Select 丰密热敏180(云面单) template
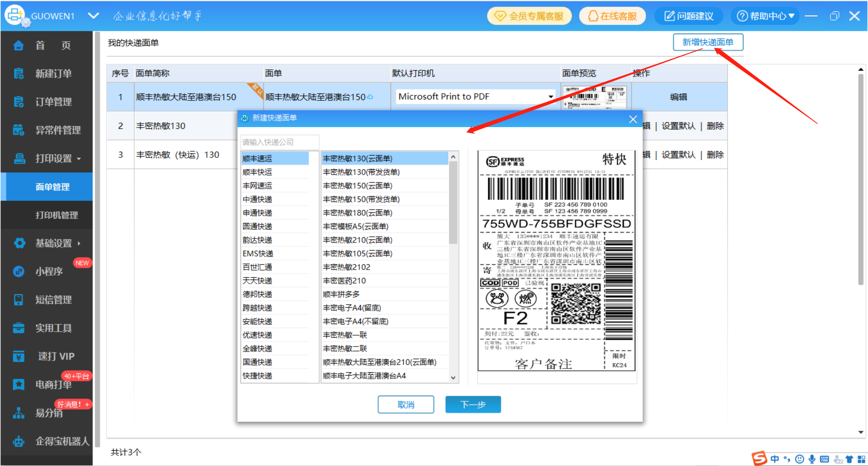Image resolution: width=868 pixels, height=466 pixels. [x=385, y=213]
